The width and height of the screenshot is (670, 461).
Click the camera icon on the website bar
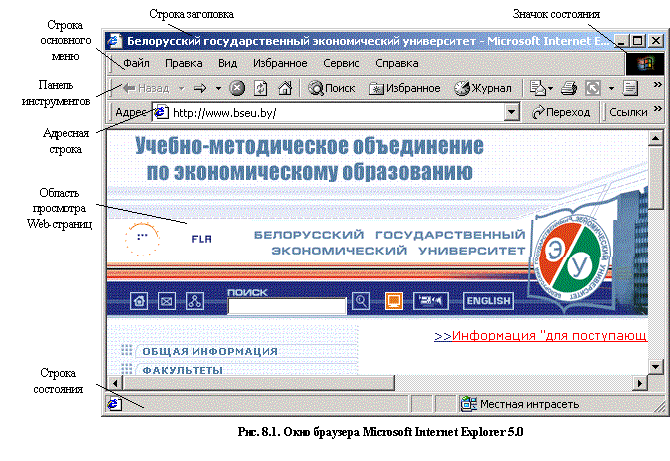[431, 301]
